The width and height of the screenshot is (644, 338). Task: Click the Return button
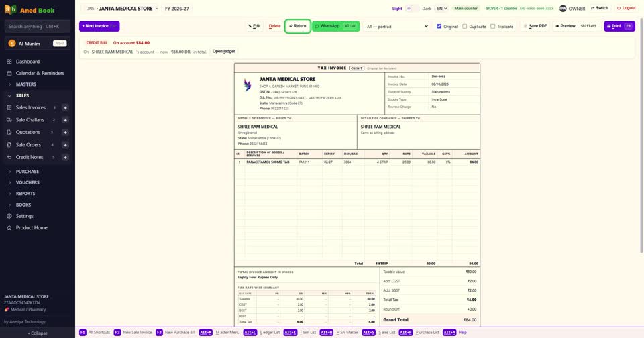[x=298, y=26]
